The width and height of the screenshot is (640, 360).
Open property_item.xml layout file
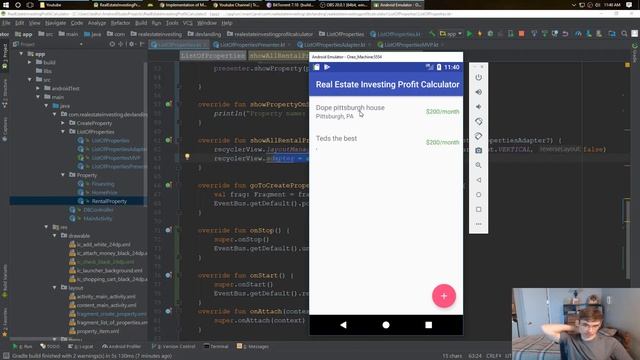coord(98,331)
